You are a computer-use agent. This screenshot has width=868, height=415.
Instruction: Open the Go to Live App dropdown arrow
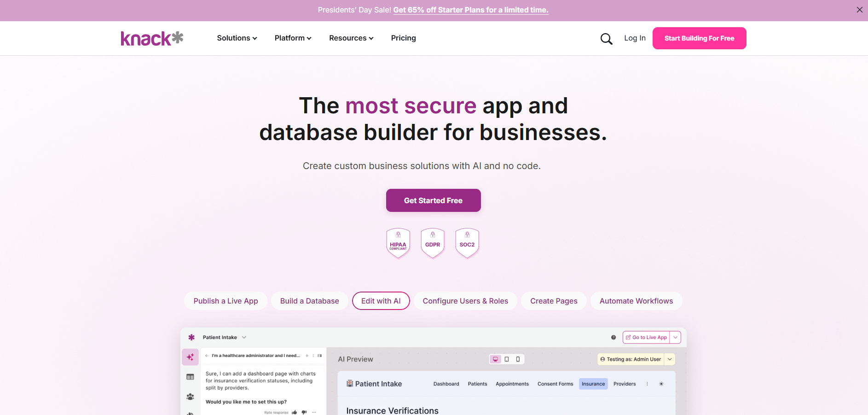[675, 338]
